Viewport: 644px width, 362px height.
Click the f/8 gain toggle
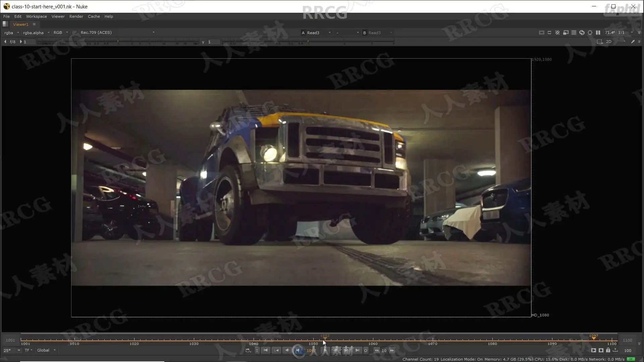coord(13,42)
